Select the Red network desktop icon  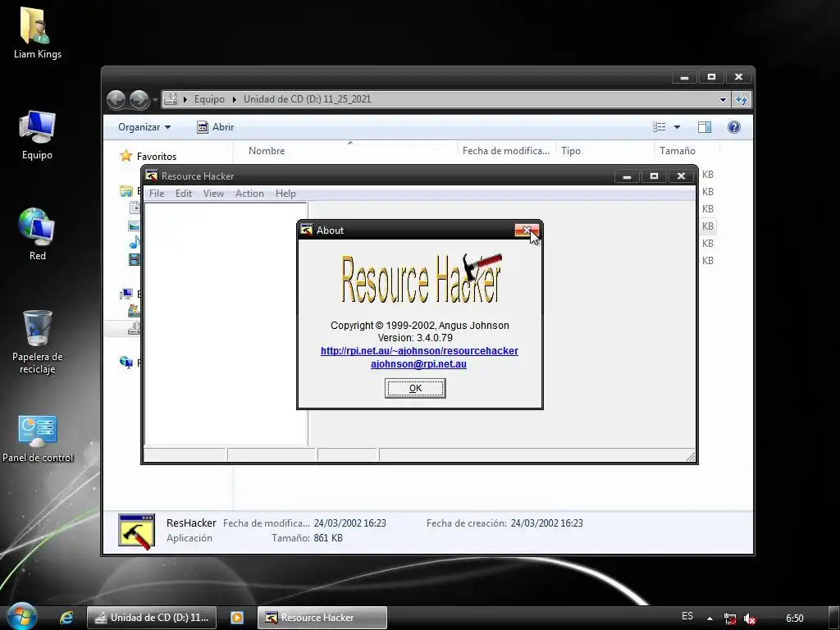(x=37, y=235)
